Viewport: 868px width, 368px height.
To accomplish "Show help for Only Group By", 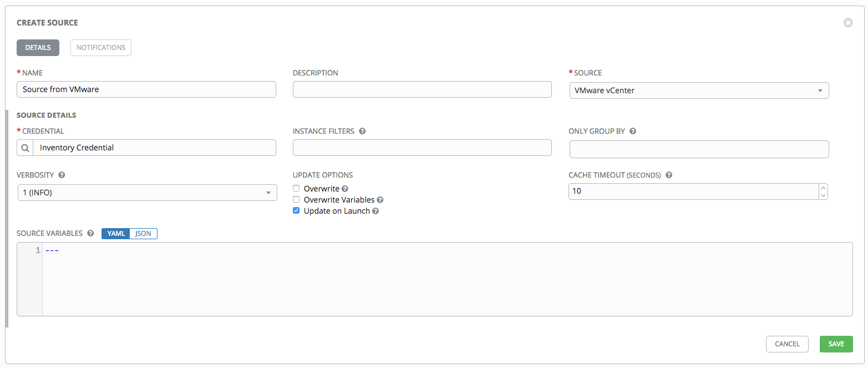I will (x=633, y=132).
